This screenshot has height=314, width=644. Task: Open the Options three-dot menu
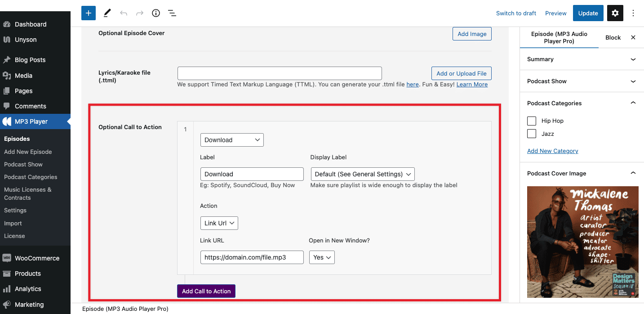click(x=633, y=13)
